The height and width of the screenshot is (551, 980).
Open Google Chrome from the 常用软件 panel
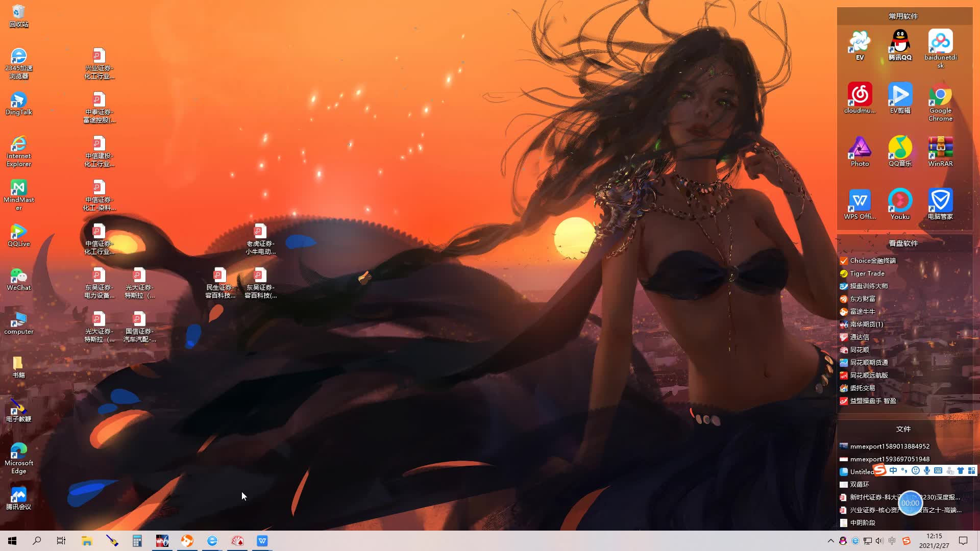click(x=940, y=103)
